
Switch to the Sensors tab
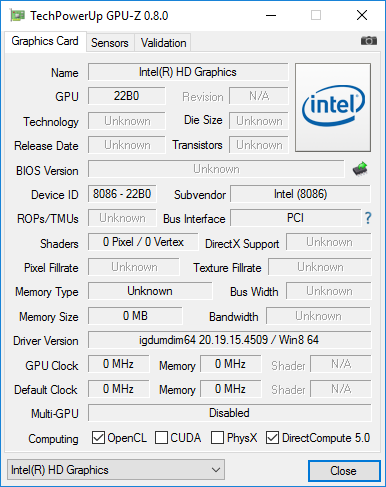tap(110, 43)
